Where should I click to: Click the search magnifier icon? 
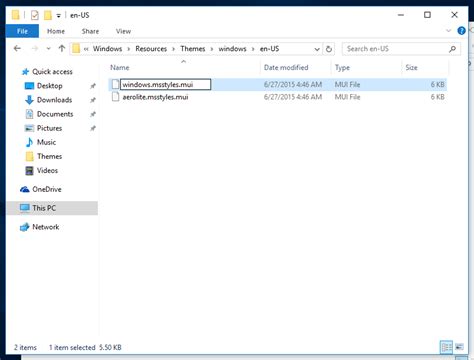[452, 49]
